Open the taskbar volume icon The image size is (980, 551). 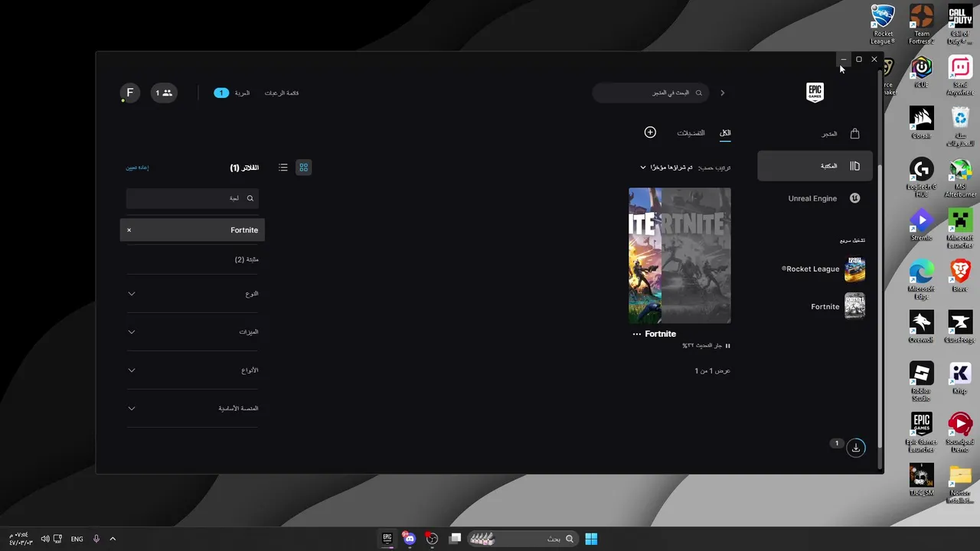click(x=45, y=539)
